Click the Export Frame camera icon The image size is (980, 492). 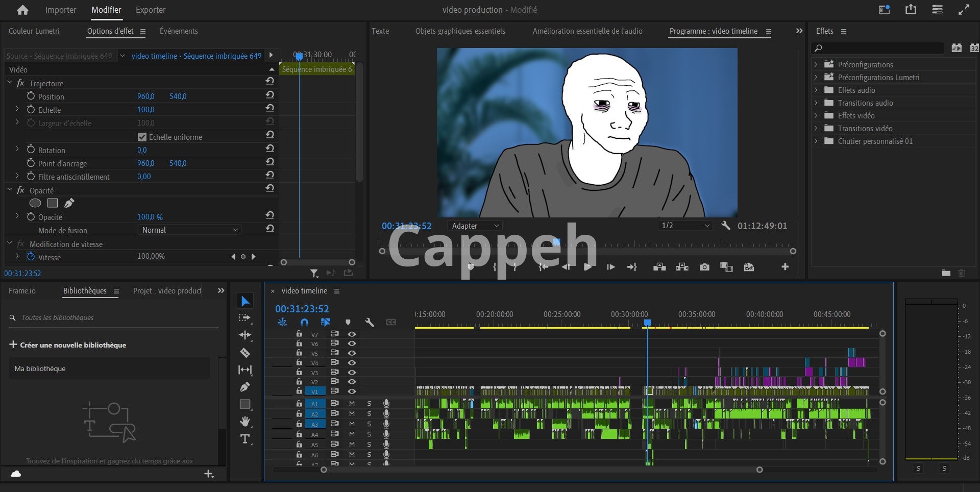click(x=704, y=267)
